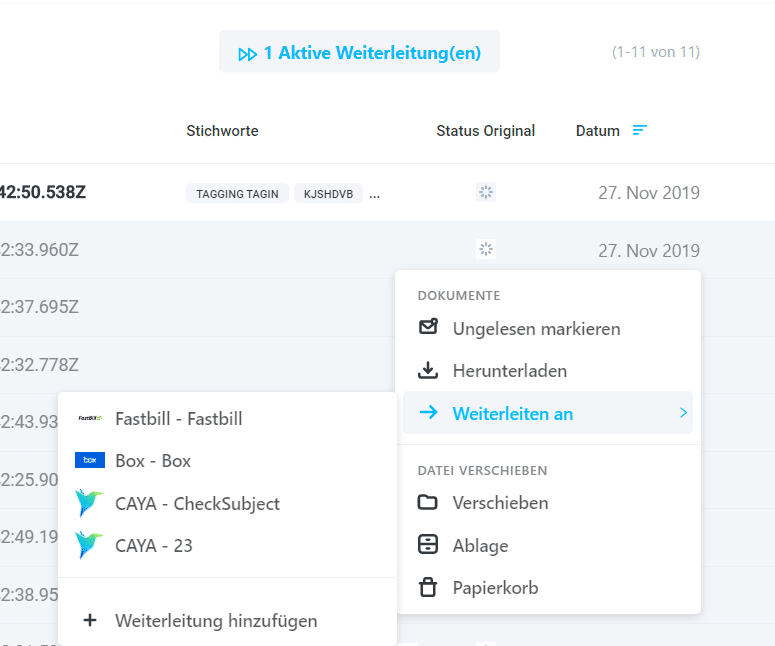Screen dimensions: 775x646
Task: Select the row dated 42:50.538Z
Action: 388,192
